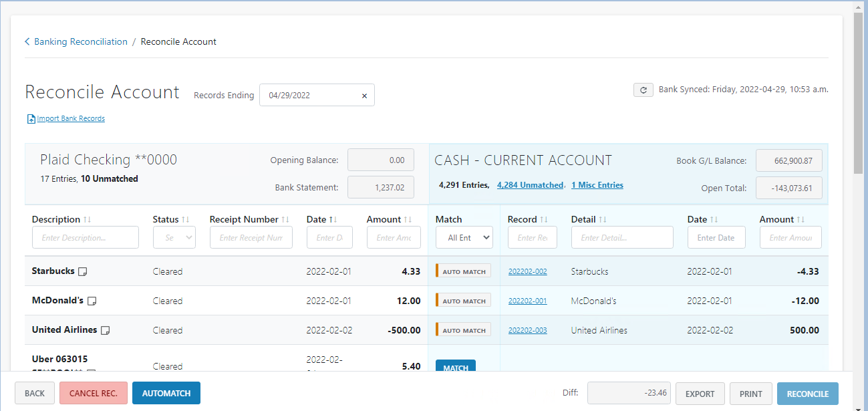Open the note icon beside McDonald's
This screenshot has height=411, width=868.
click(92, 300)
